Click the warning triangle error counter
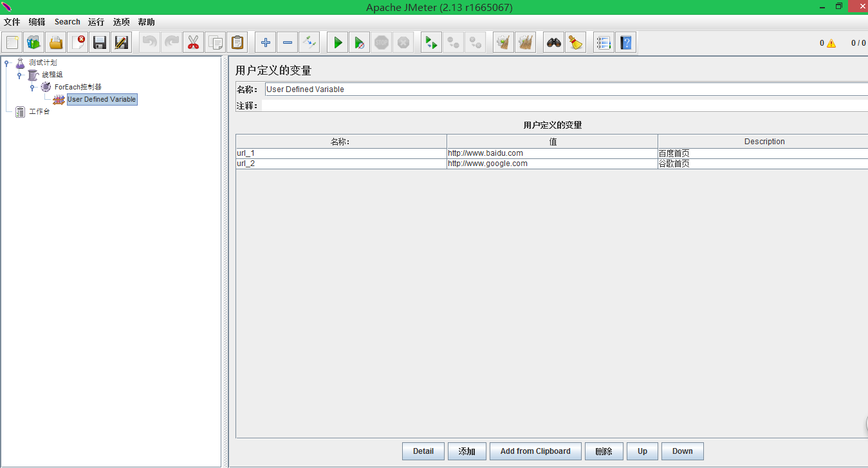 [x=831, y=43]
